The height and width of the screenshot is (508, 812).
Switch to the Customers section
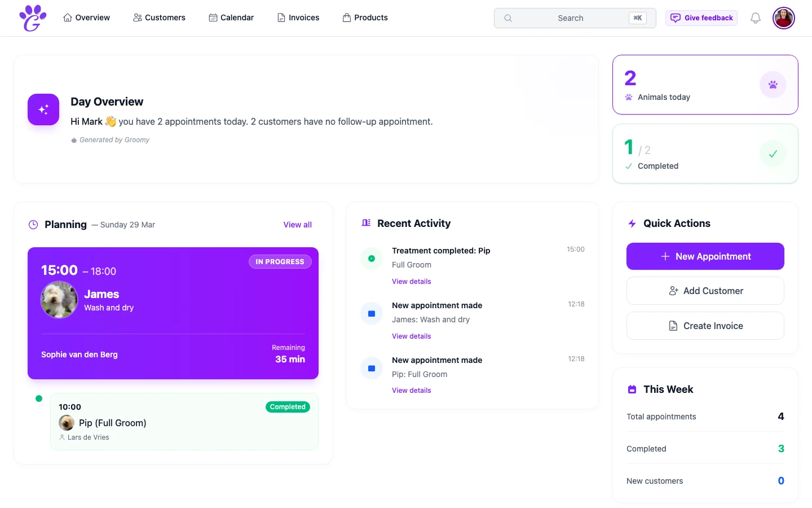pyautogui.click(x=159, y=17)
